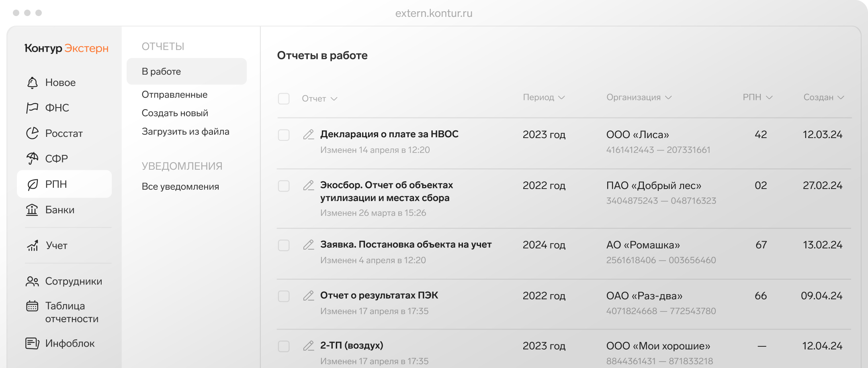Open Загрузить из файла menu item
868x368 pixels.
(185, 132)
